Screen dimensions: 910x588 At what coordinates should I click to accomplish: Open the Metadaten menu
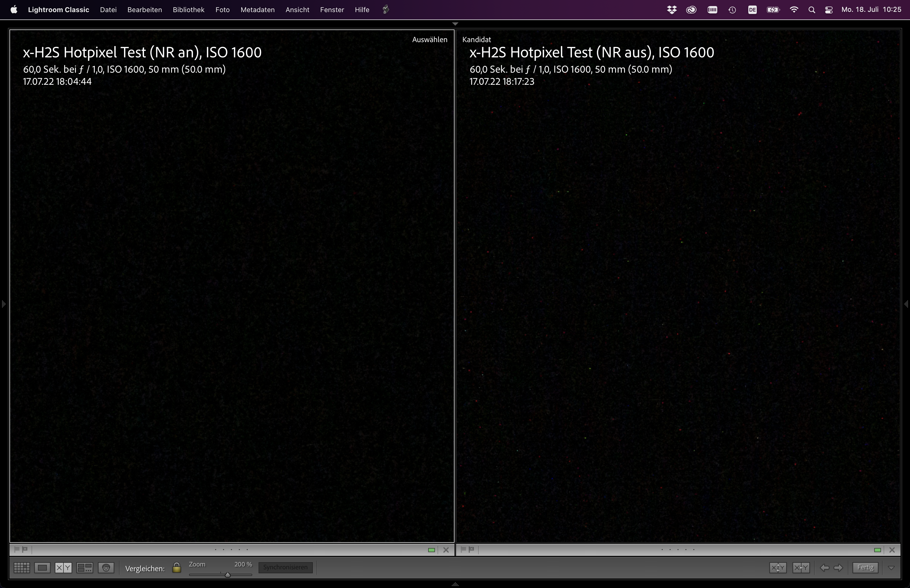257,9
